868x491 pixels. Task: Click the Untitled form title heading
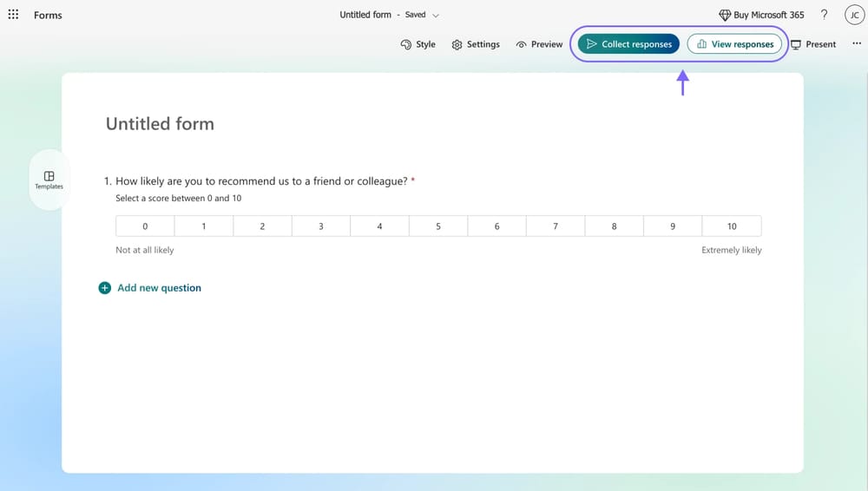(x=160, y=124)
